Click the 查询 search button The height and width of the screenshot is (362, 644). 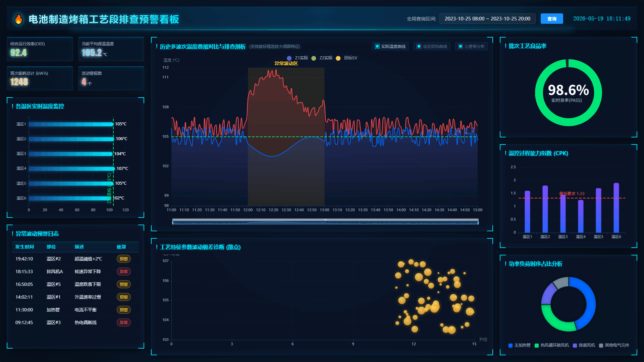[552, 19]
